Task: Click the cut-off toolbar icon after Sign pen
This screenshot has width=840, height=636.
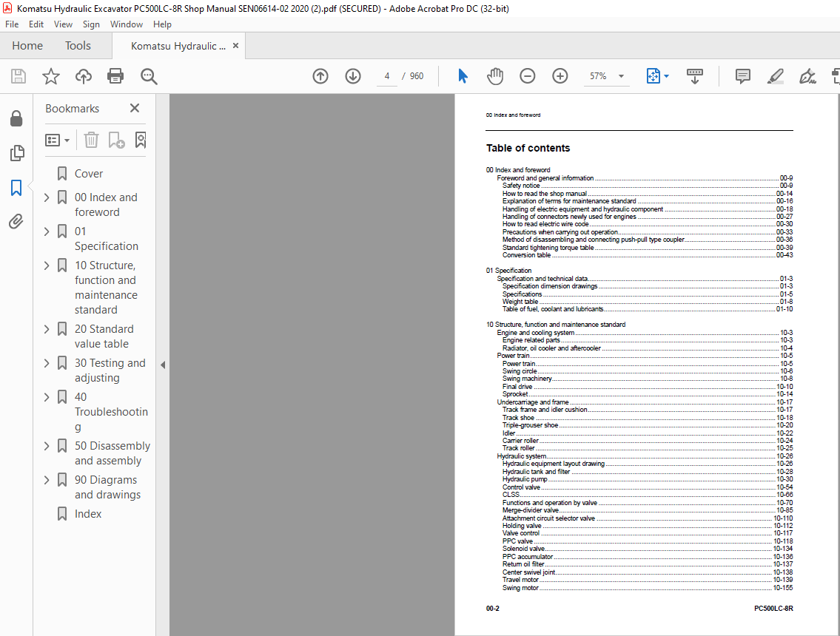Action: tap(836, 76)
